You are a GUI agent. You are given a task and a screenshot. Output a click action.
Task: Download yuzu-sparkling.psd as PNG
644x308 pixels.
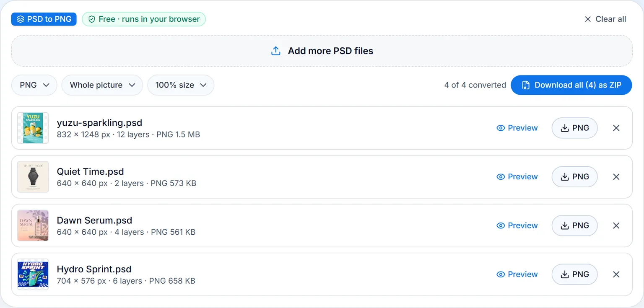(574, 128)
